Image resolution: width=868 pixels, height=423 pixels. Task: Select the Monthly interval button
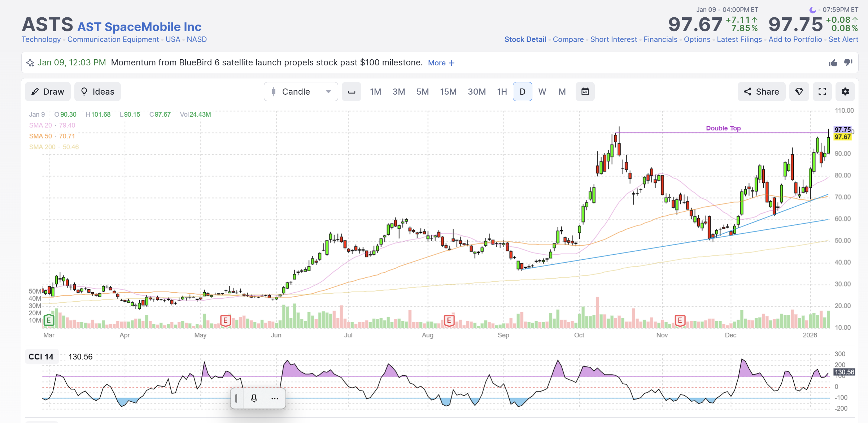pyautogui.click(x=562, y=92)
